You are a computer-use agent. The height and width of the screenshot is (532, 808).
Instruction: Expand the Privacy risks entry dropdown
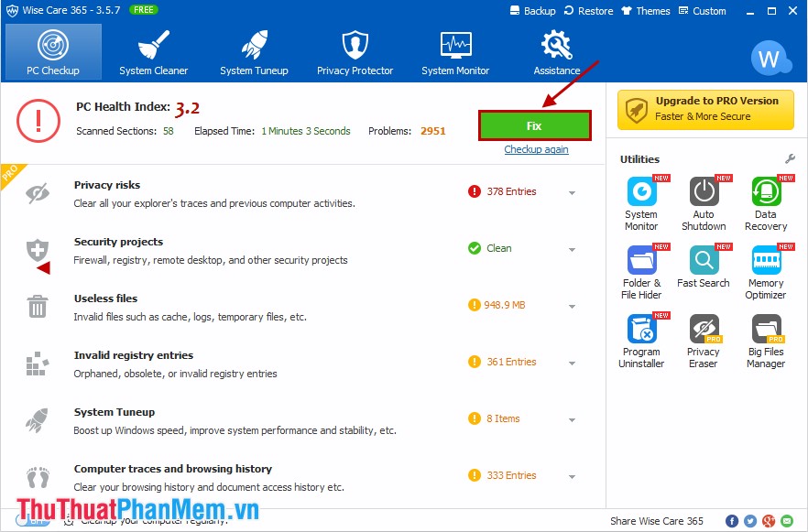point(572,192)
